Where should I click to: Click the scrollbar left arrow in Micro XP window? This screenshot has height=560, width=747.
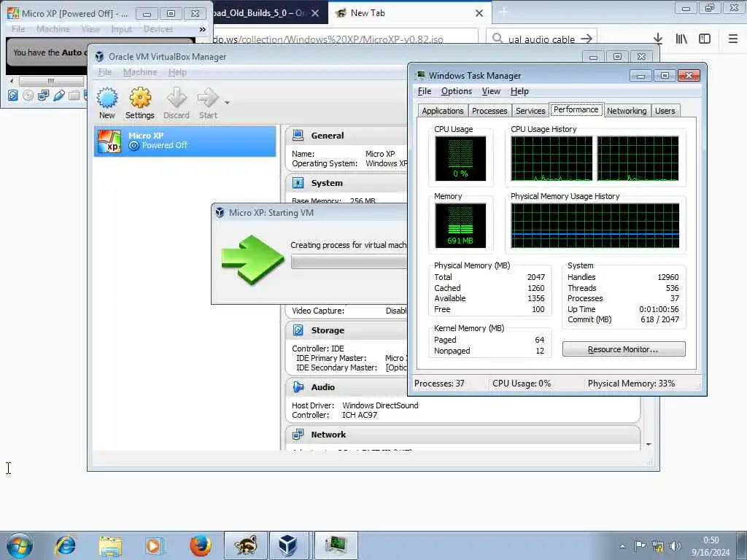12,81
